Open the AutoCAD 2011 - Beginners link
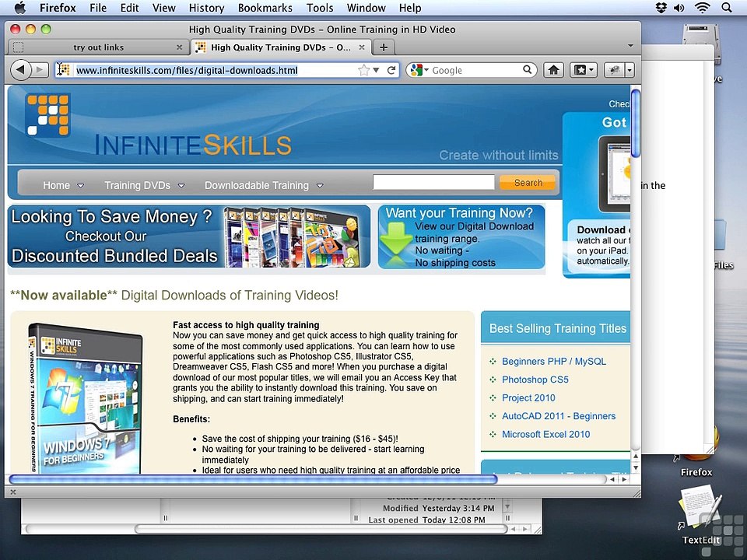 pyautogui.click(x=559, y=415)
